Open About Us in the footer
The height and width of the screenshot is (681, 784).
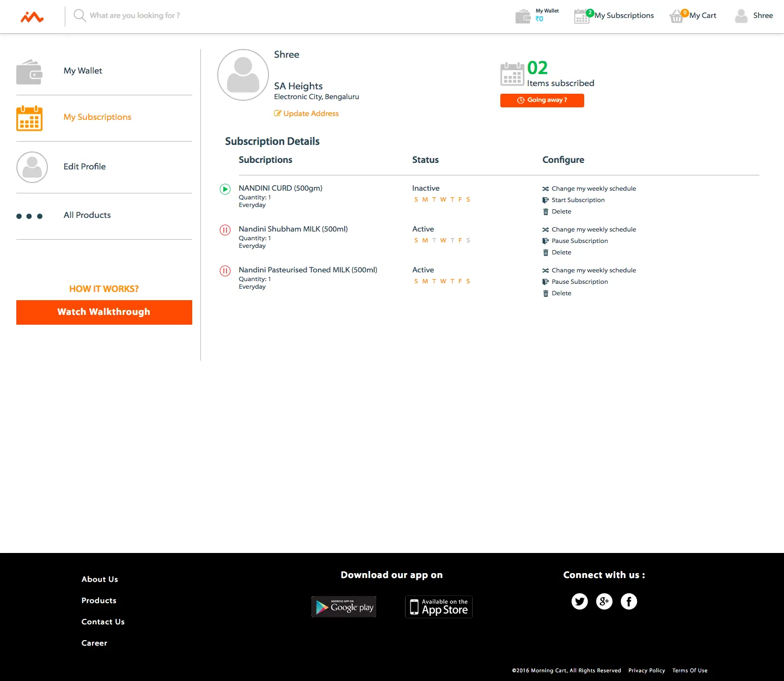100,579
